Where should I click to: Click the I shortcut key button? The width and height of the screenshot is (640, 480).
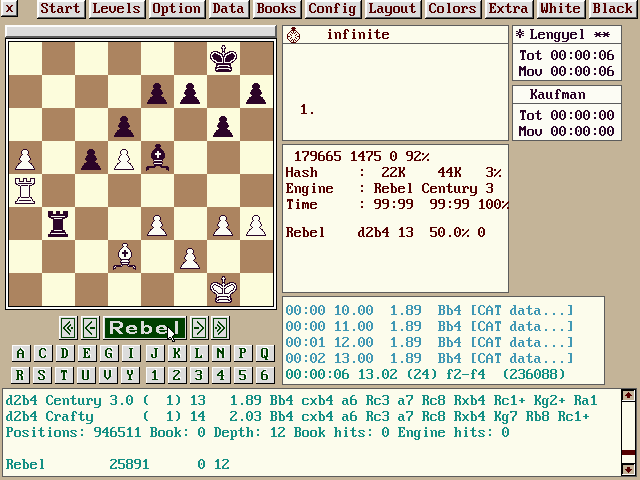tap(131, 353)
